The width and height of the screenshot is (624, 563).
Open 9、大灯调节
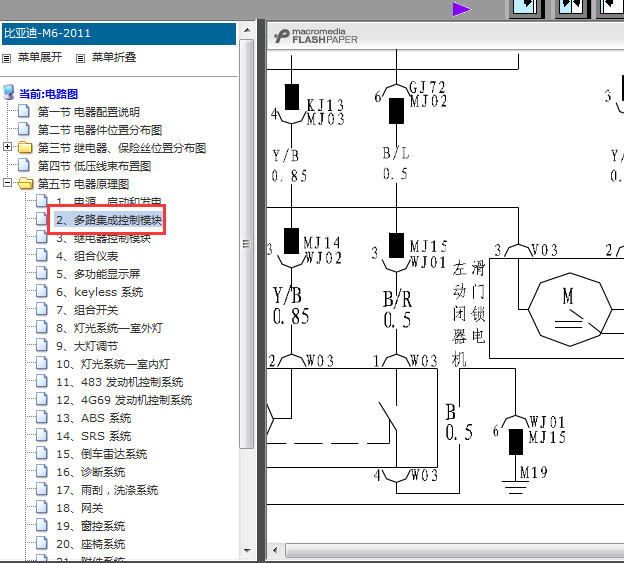click(87, 346)
